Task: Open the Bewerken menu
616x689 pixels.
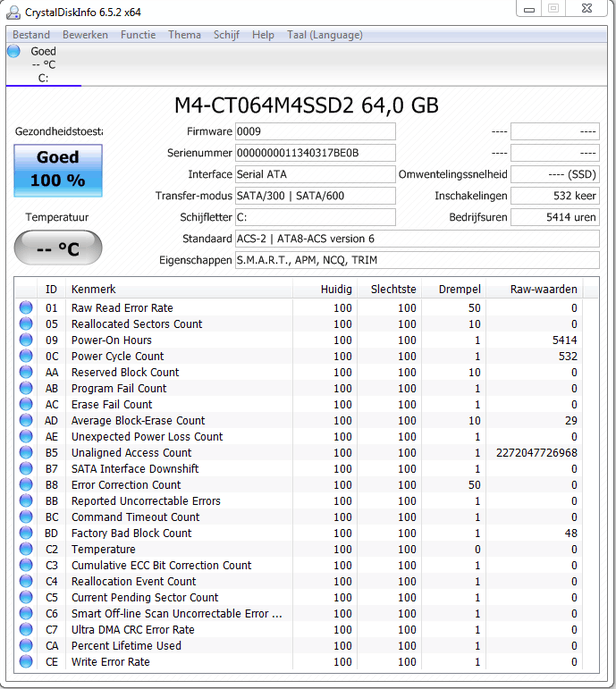Action: (x=85, y=35)
